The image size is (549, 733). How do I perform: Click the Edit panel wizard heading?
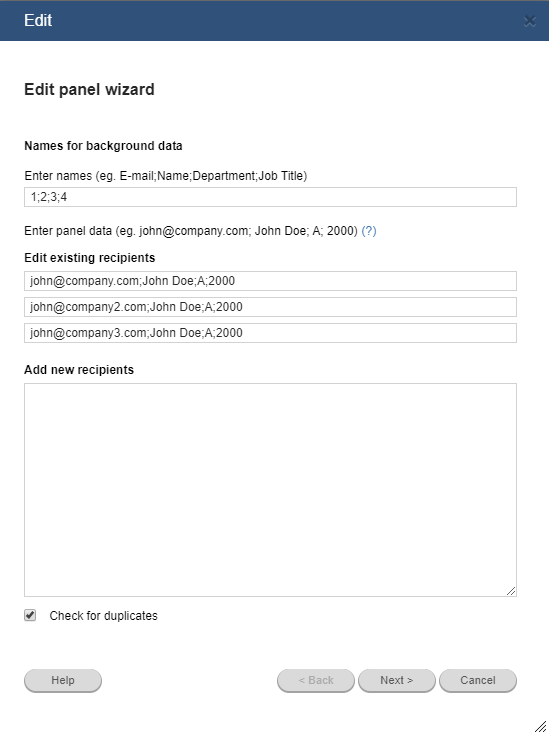pos(89,89)
